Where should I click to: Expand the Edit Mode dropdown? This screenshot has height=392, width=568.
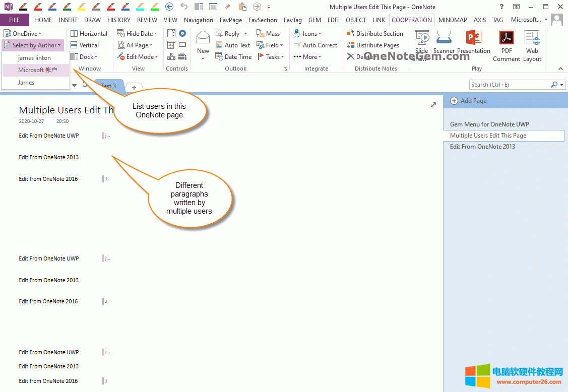(x=138, y=57)
